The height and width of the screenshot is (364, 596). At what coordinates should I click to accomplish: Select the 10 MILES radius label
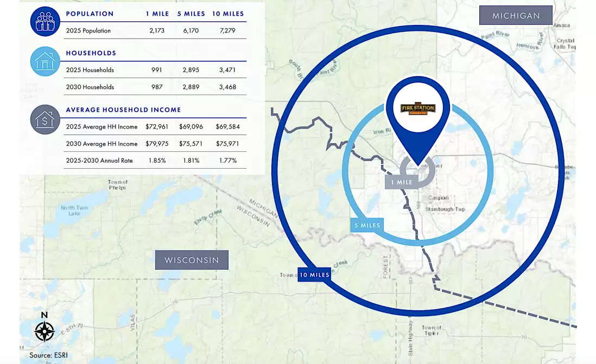pos(314,275)
